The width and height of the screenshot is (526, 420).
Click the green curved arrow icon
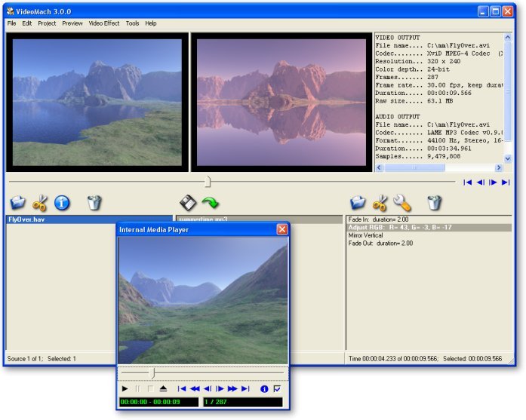(x=211, y=202)
